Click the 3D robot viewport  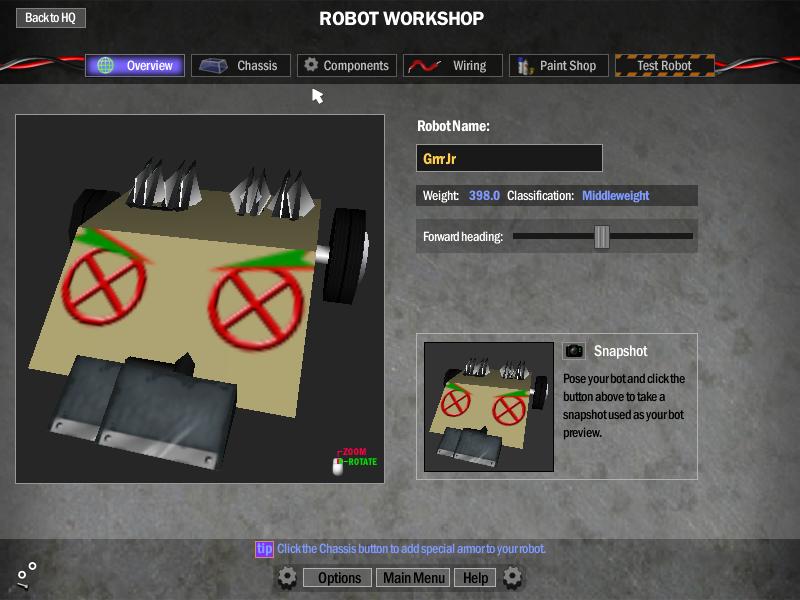click(200, 298)
